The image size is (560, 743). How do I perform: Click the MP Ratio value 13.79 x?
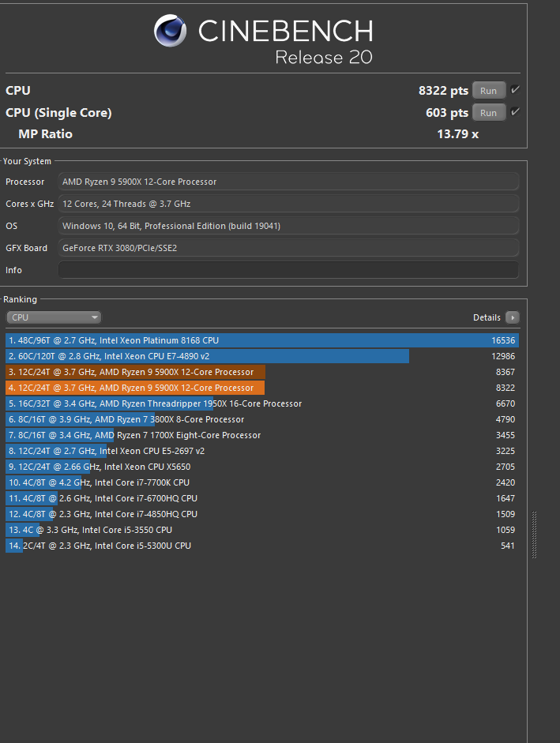click(457, 134)
